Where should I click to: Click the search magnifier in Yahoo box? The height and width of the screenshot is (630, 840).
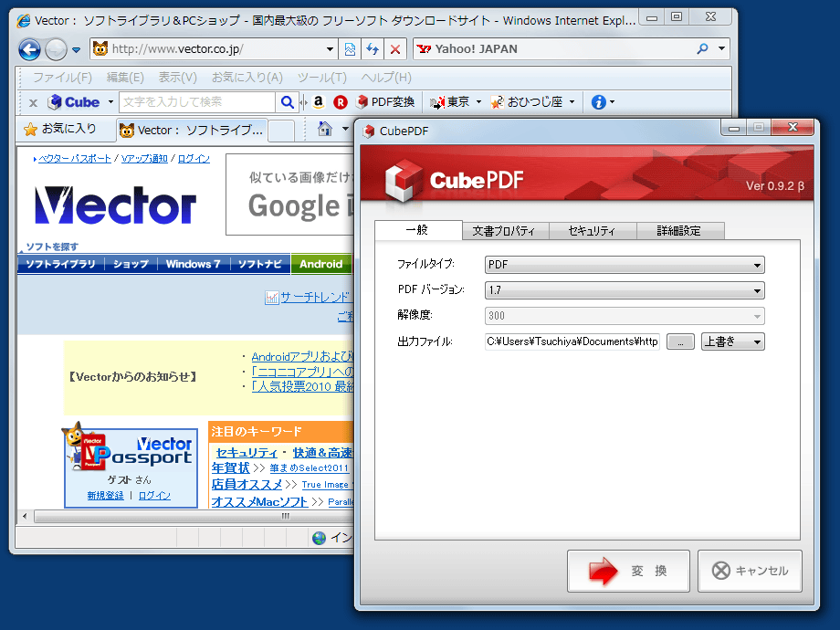(x=702, y=48)
